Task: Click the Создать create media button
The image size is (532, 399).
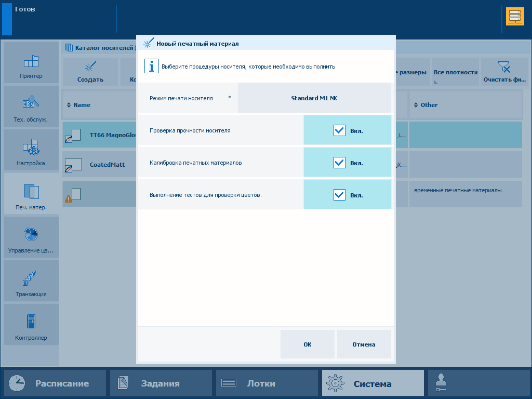Action: (x=90, y=72)
